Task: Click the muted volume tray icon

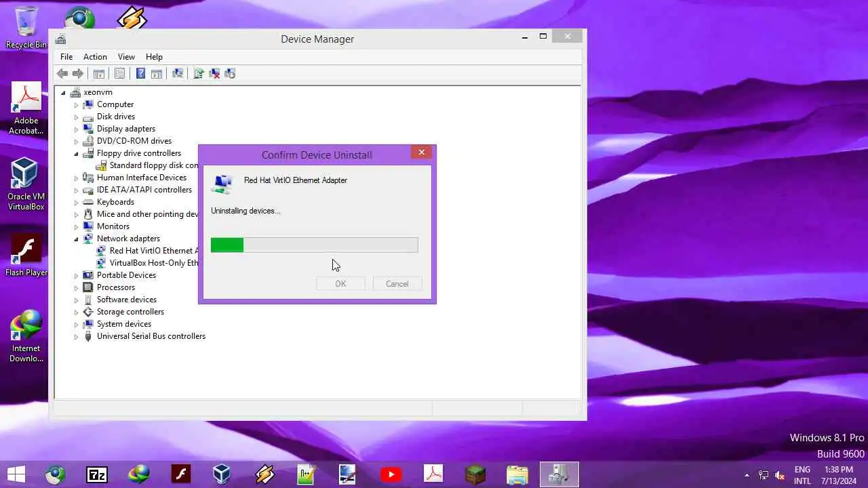Action: coord(780,475)
